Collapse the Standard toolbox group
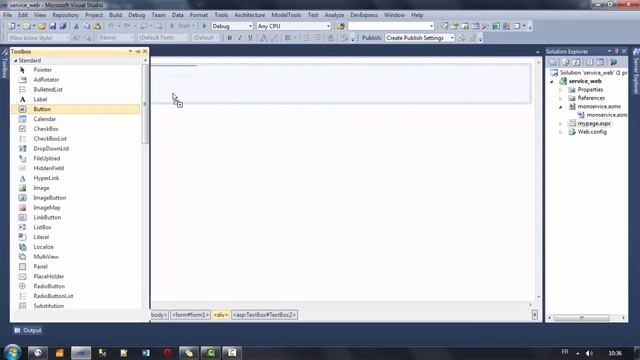This screenshot has height=360, width=640. (16, 60)
